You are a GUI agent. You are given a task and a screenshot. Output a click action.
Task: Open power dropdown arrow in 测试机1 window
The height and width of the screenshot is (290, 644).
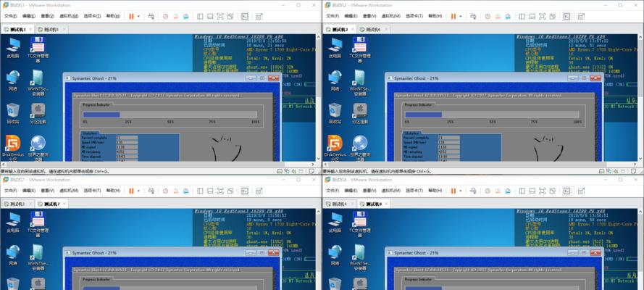click(138, 17)
